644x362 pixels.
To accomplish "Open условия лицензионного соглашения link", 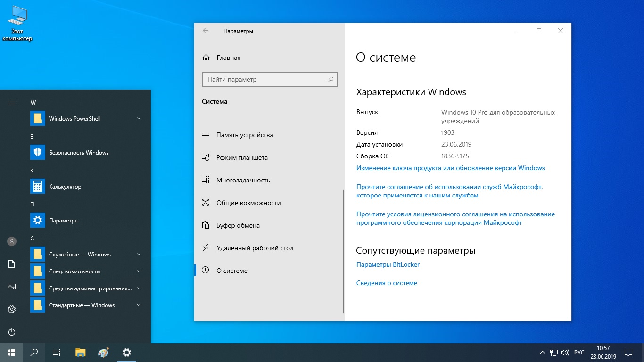I will [455, 218].
